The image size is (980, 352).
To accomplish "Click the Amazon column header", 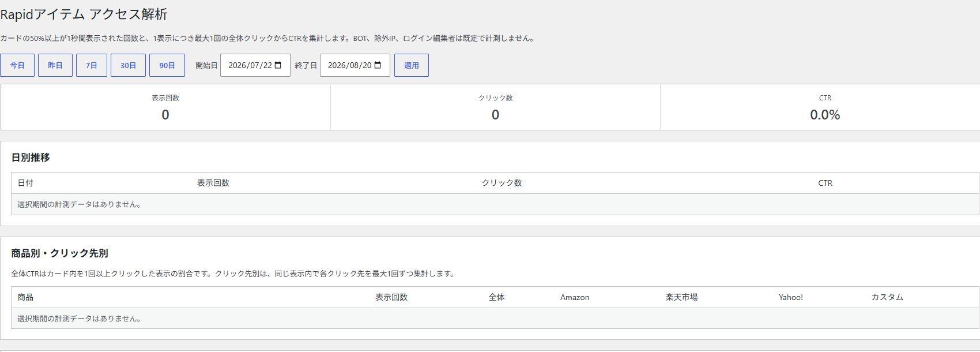I will click(575, 297).
